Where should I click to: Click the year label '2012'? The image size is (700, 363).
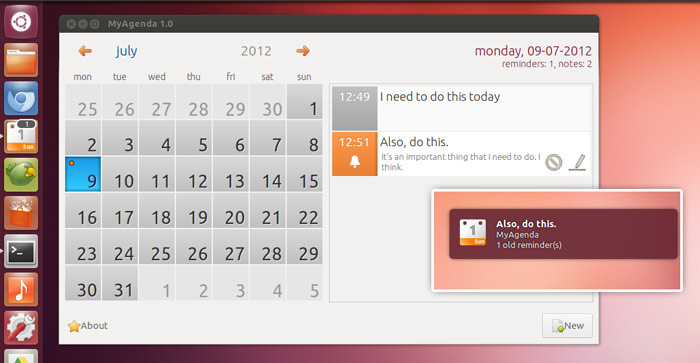pyautogui.click(x=256, y=51)
